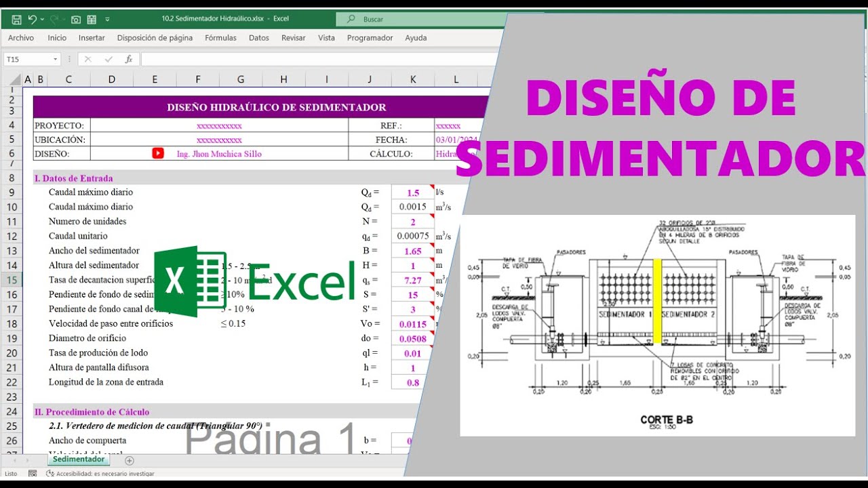Screen dimensions: 868x488
Task: Select the Sedimentador sheet tab
Action: [79, 460]
